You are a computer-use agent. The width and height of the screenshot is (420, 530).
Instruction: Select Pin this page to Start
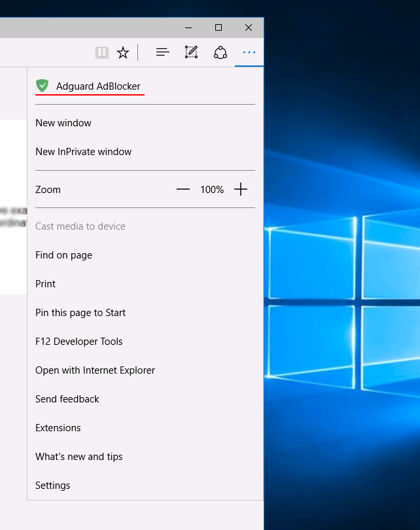[x=80, y=313]
